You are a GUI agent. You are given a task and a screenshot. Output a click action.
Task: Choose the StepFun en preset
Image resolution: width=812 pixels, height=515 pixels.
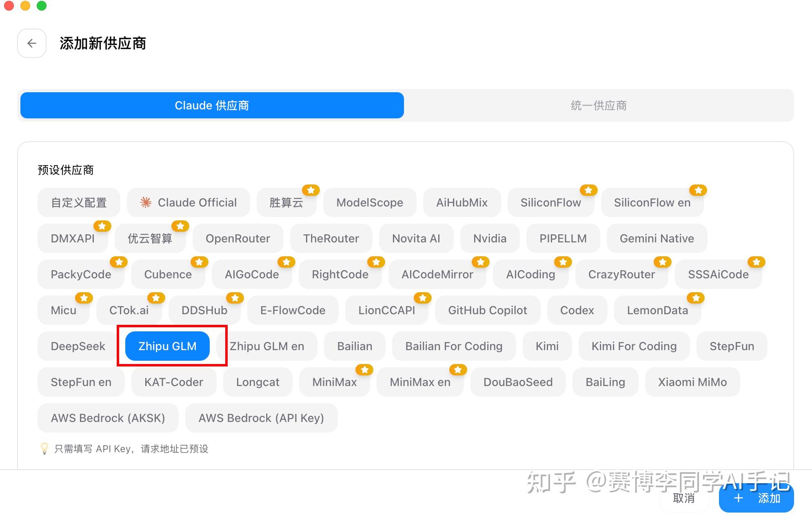81,382
